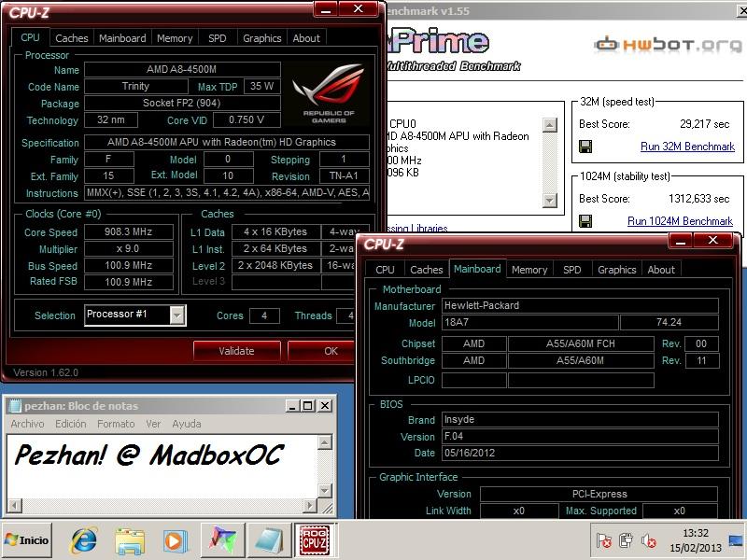Switch to CPU tab in right CPU-Z window

385,270
